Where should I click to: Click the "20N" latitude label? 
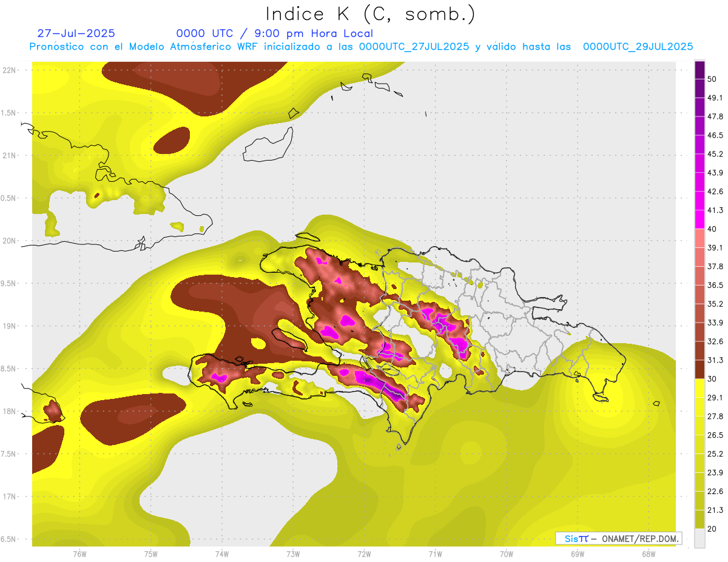click(10, 241)
